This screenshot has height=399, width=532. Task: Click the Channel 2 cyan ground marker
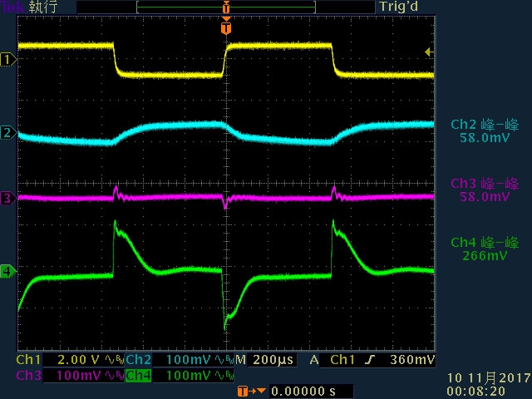pyautogui.click(x=8, y=133)
